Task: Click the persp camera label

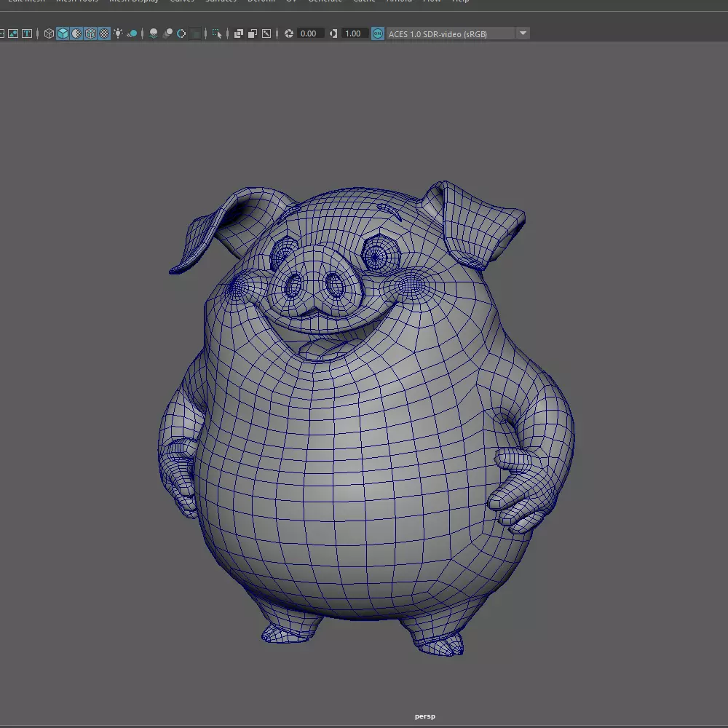Action: 425,716
